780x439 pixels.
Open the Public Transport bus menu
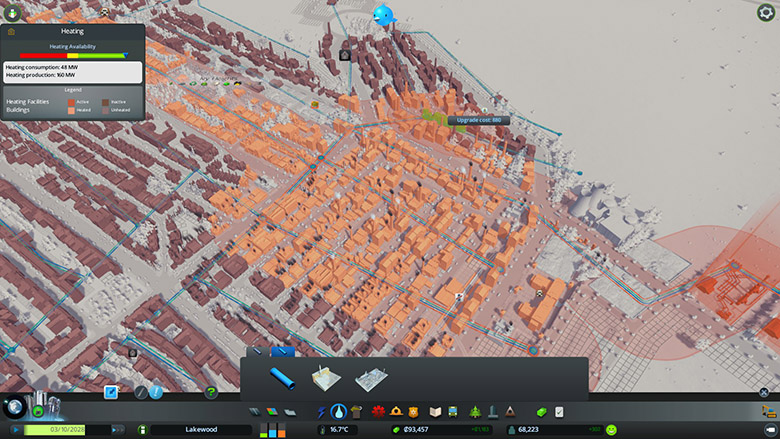pyautogui.click(x=453, y=412)
